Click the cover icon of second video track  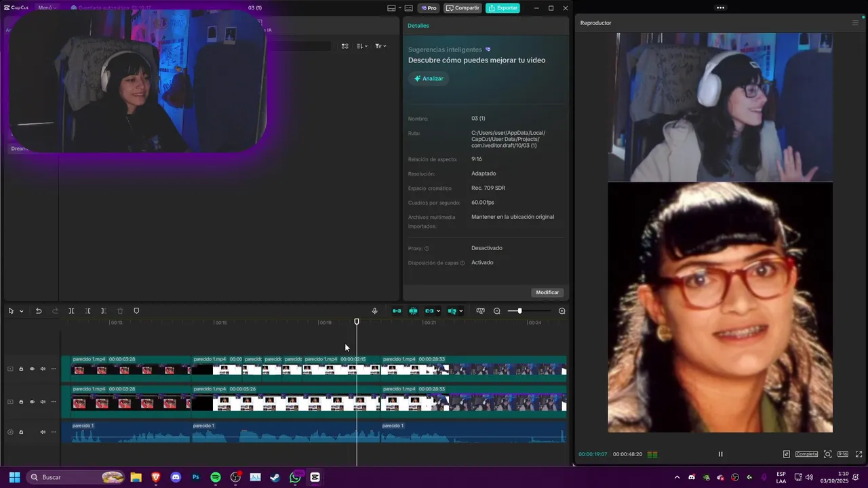[x=10, y=402]
